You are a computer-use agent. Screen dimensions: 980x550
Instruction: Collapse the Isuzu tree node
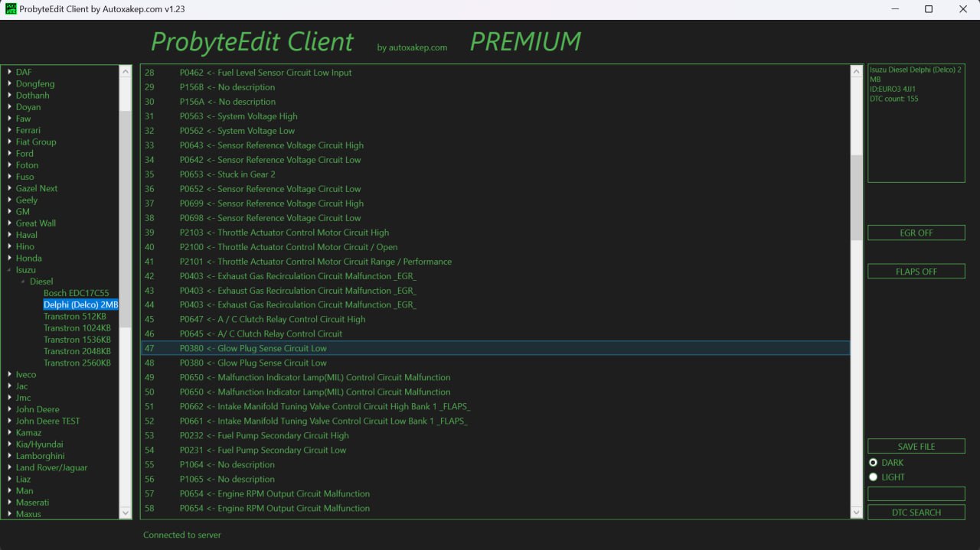[8, 270]
